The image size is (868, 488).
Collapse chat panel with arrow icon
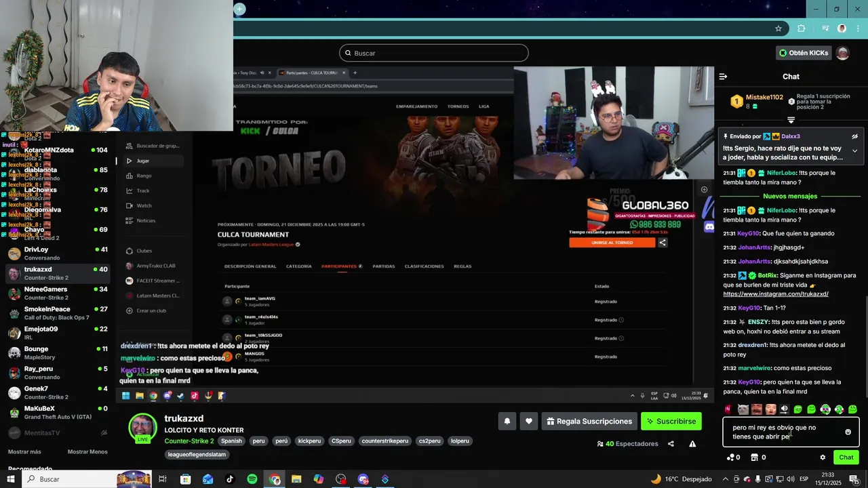[x=723, y=77]
